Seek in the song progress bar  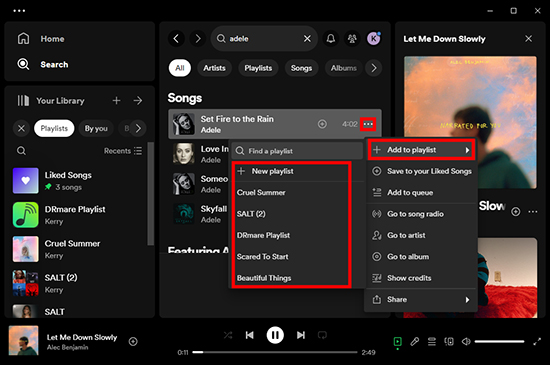pyautogui.click(x=275, y=352)
